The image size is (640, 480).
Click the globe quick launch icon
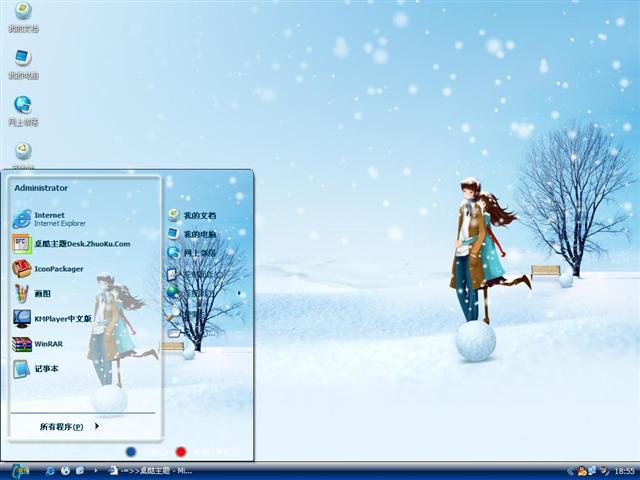pos(65,471)
